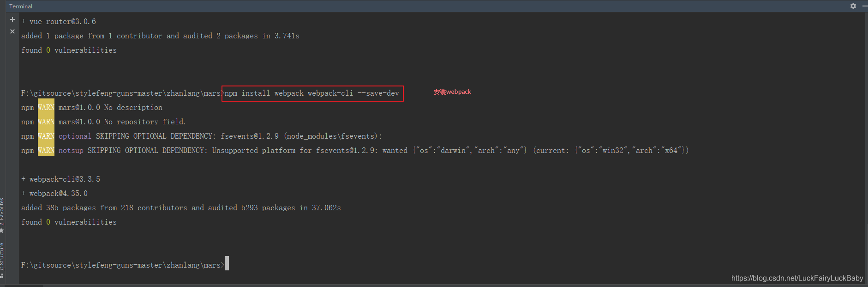
Task: Open the Structure tool window tab
Action: tap(2, 260)
